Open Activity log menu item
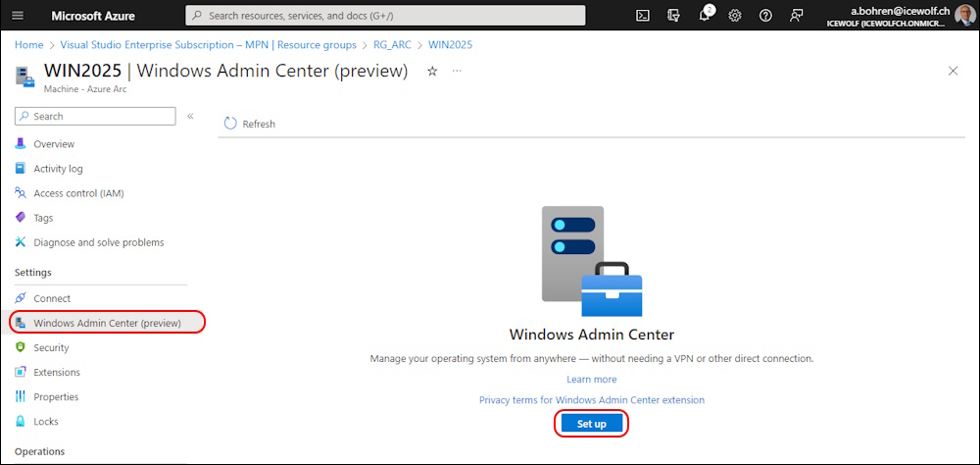Screen dimensions: 980x465 click(x=58, y=169)
